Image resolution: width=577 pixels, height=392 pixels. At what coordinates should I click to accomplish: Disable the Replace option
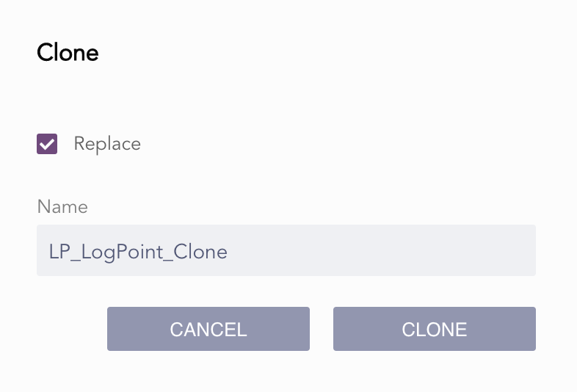(47, 144)
